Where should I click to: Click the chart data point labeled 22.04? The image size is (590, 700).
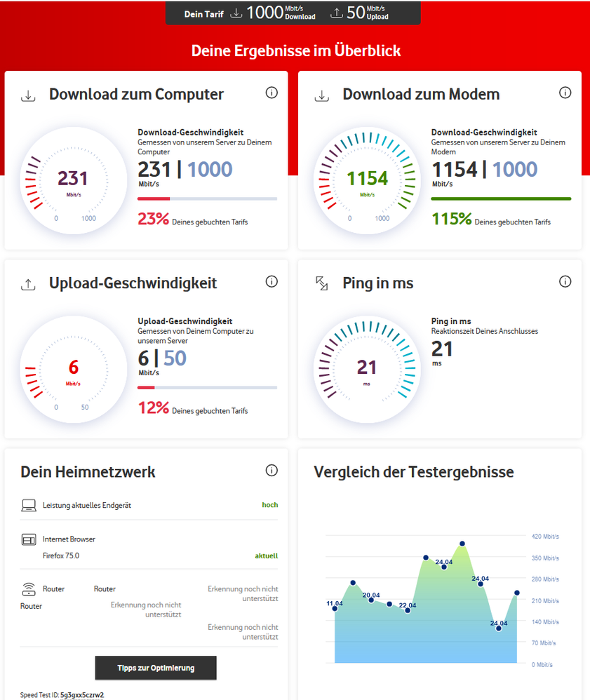(408, 610)
